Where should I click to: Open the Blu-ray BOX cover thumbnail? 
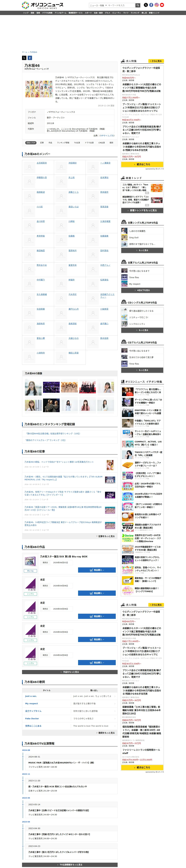point(30,561)
